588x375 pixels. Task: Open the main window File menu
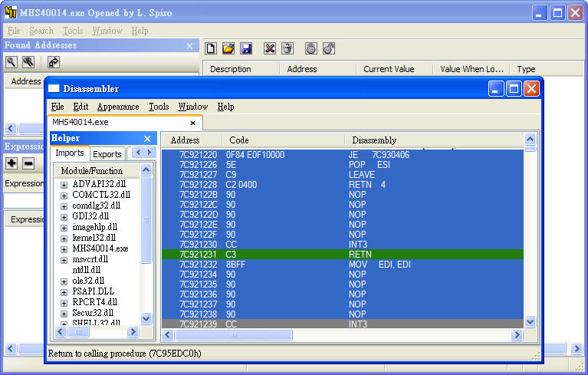coord(14,31)
